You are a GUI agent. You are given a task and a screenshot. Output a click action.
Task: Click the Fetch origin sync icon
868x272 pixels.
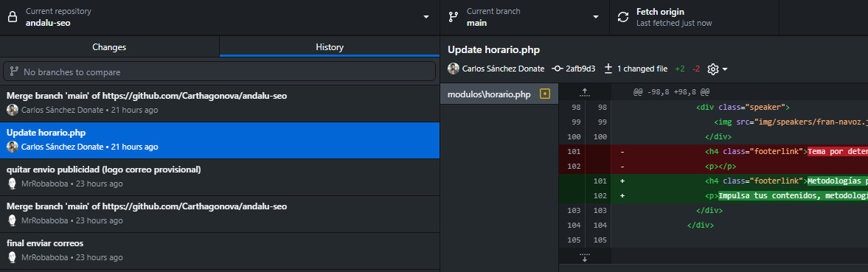point(622,17)
